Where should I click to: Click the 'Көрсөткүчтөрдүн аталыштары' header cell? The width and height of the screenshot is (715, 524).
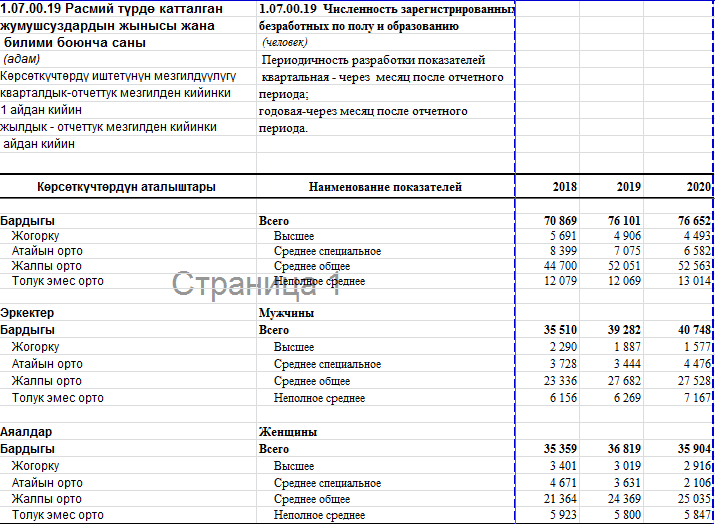click(128, 187)
